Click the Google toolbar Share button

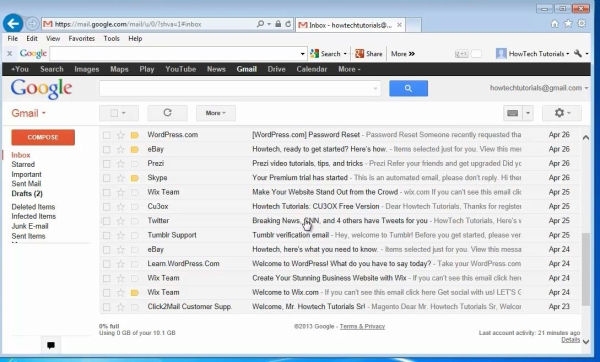pos(368,54)
